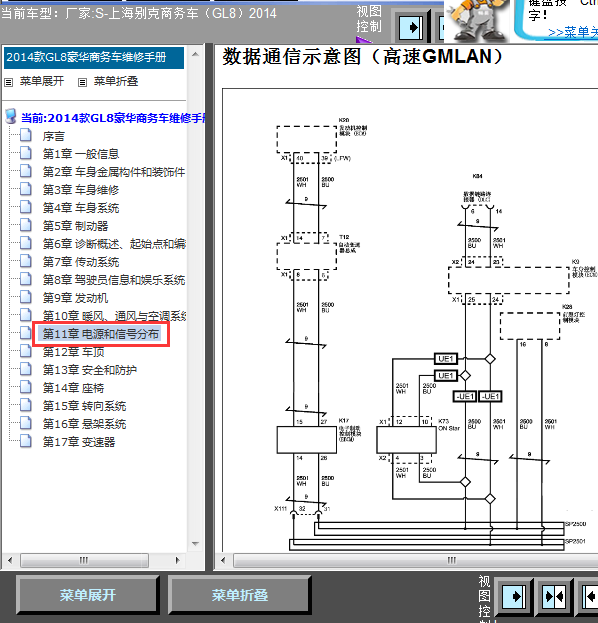Open 第8章 驾驶员信息和娱乐系统 chapter
This screenshot has width=598, height=623.
click(x=114, y=280)
